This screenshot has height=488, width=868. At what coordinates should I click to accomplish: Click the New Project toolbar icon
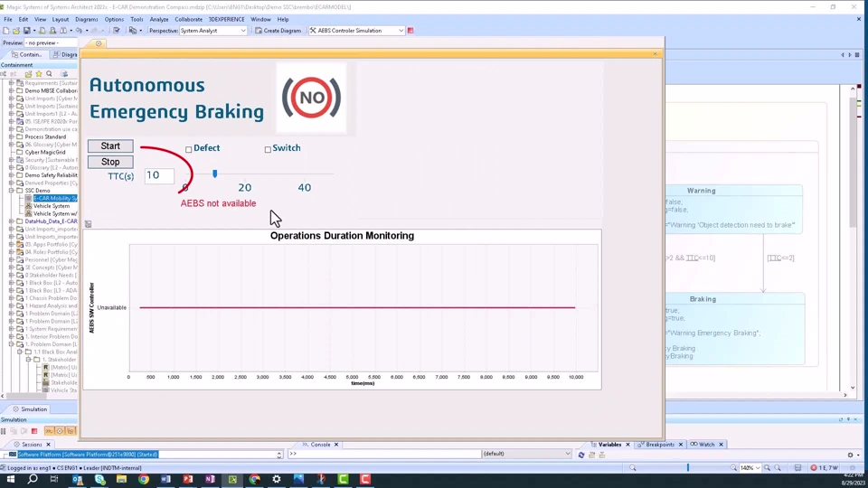[x=6, y=31]
